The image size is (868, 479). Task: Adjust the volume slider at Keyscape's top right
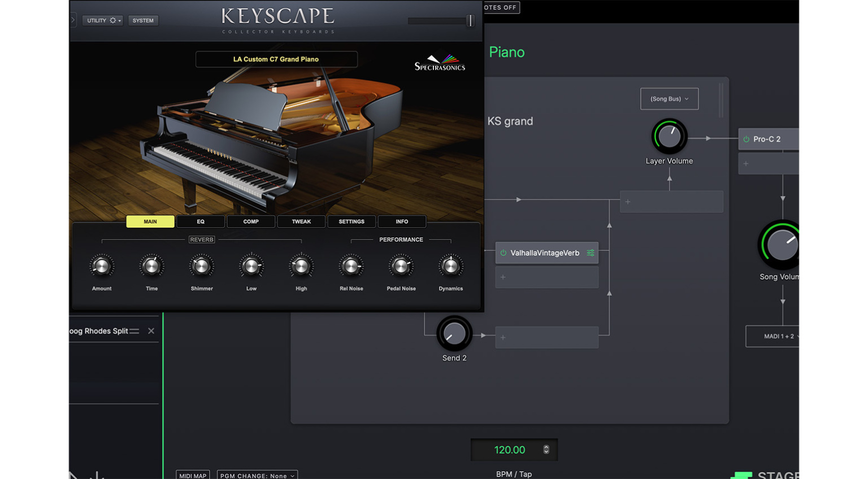pos(470,21)
